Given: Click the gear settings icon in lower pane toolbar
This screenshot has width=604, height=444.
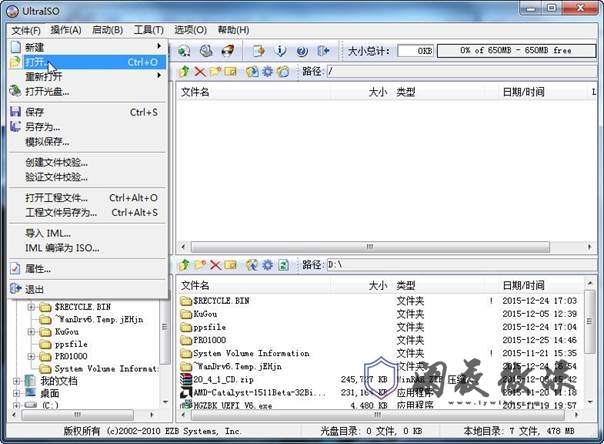Looking at the screenshot, I should pos(267,264).
